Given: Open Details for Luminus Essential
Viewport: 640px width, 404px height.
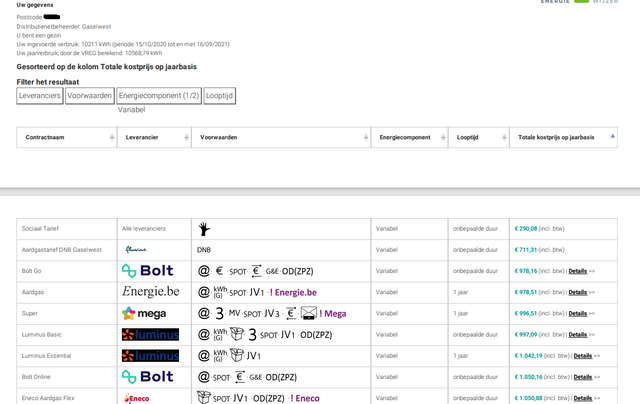Looking at the screenshot, I should [583, 356].
